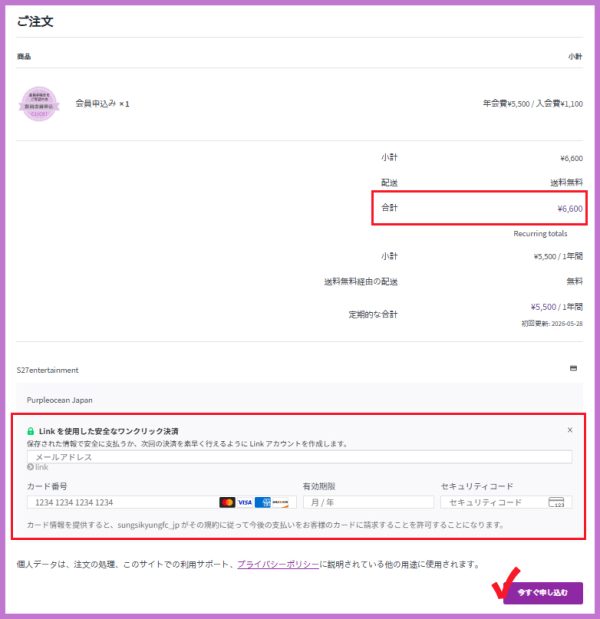Image resolution: width=600 pixels, height=619 pixels.
Task: Dismiss the Link one-click payment prompt
Action: pyautogui.click(x=570, y=430)
